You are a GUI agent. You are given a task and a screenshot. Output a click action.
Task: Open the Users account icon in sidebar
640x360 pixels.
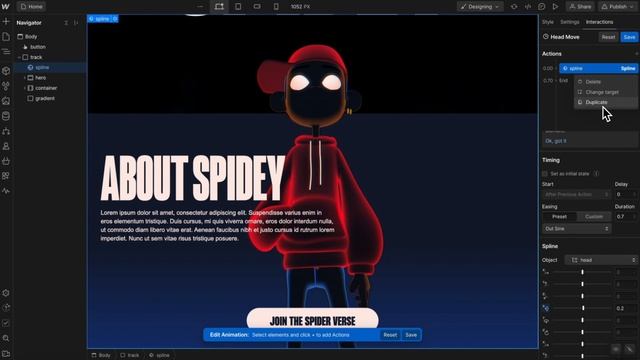[6, 146]
